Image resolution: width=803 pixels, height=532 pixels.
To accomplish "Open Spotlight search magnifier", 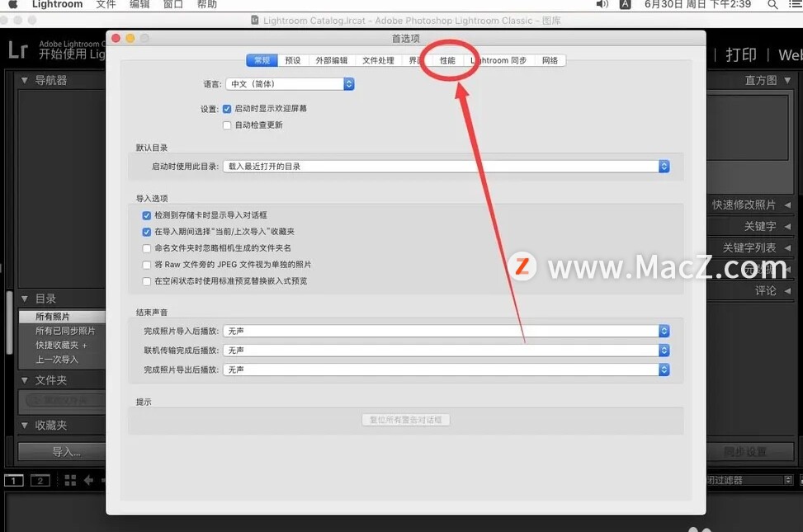I will 772,4.
